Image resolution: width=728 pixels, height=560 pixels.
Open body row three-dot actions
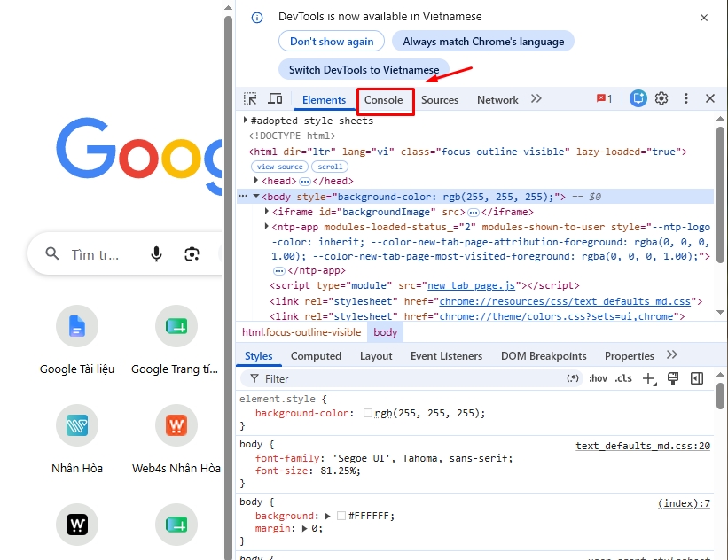243,196
